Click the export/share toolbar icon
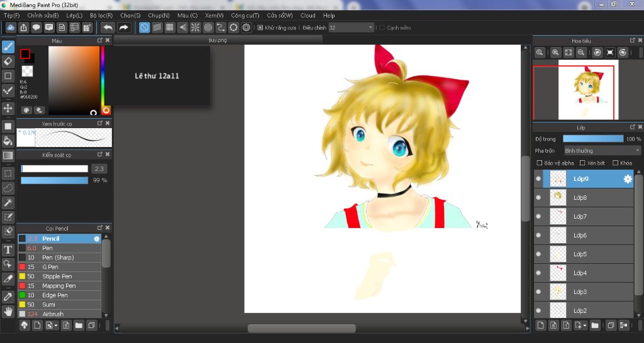644x343 pixels. (24, 28)
